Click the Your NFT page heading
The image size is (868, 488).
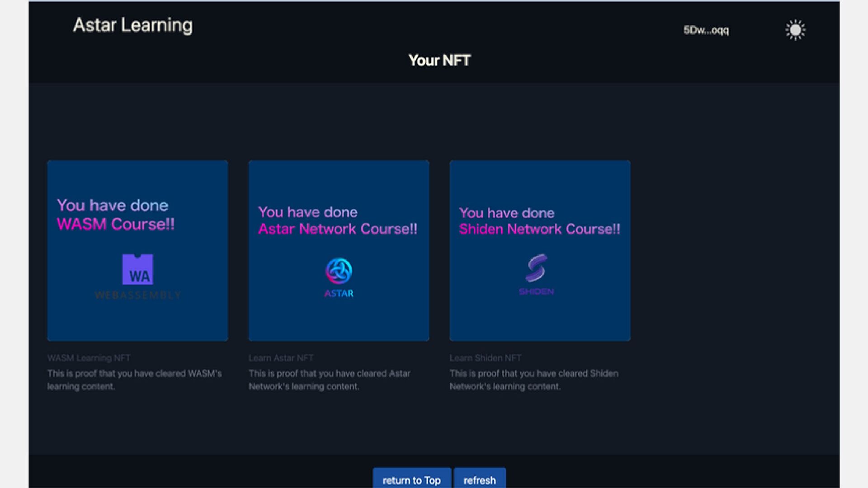point(439,60)
